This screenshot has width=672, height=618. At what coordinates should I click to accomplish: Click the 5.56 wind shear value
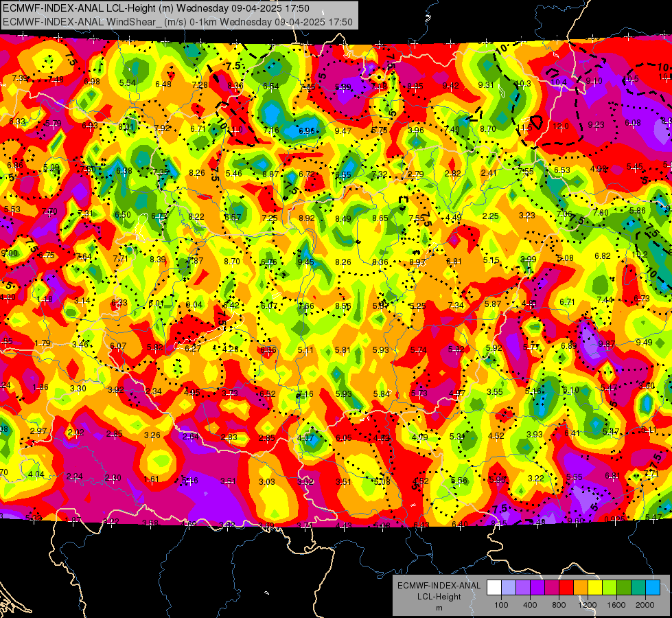coord(459,481)
